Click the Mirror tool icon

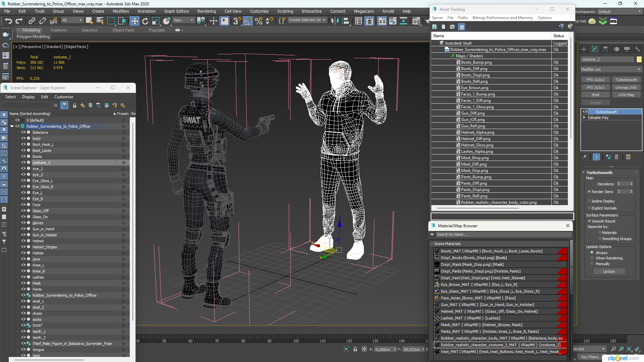click(x=334, y=21)
